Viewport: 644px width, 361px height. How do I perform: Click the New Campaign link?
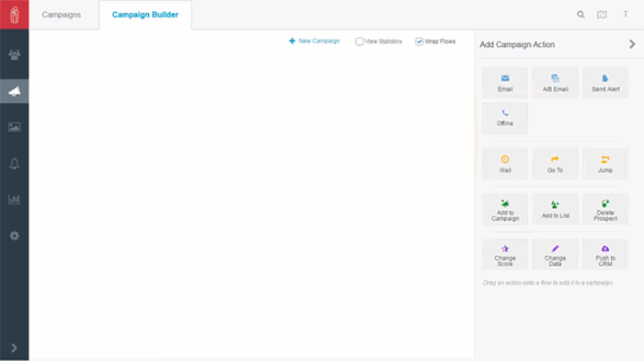pos(315,41)
